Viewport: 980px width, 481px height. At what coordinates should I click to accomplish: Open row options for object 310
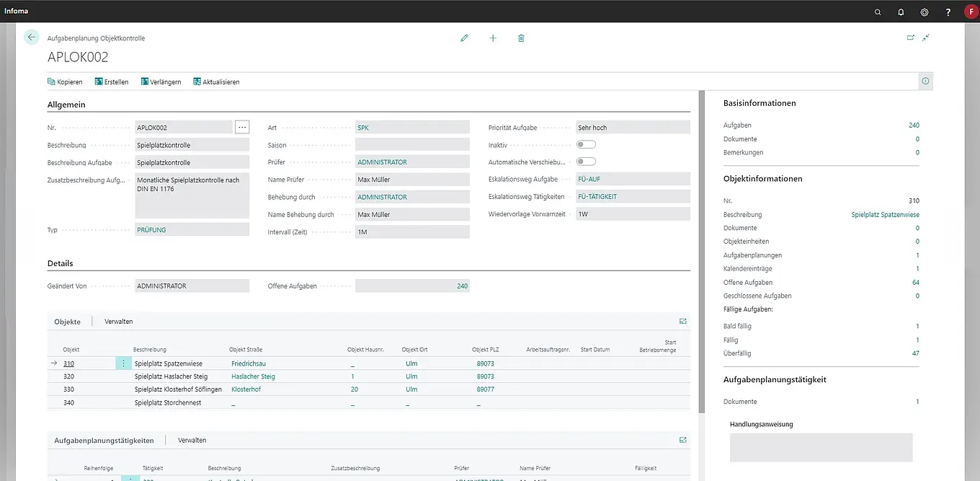pyautogui.click(x=123, y=363)
